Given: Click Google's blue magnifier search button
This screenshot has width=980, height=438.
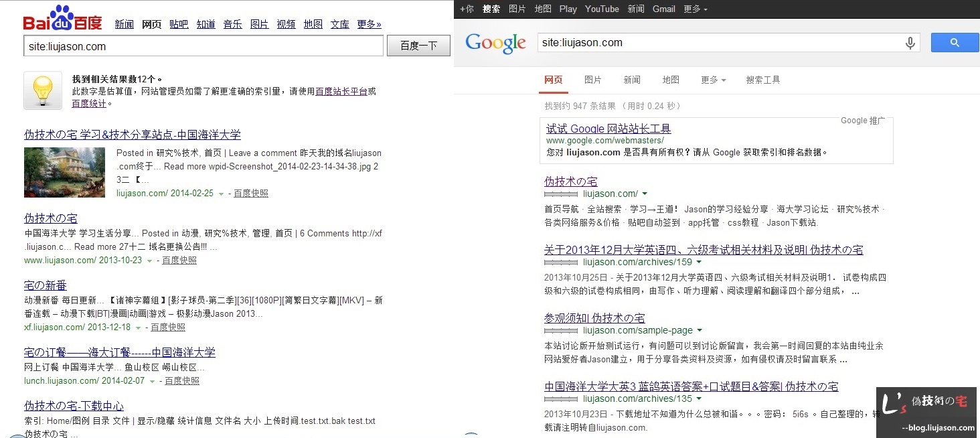Looking at the screenshot, I should pos(955,43).
